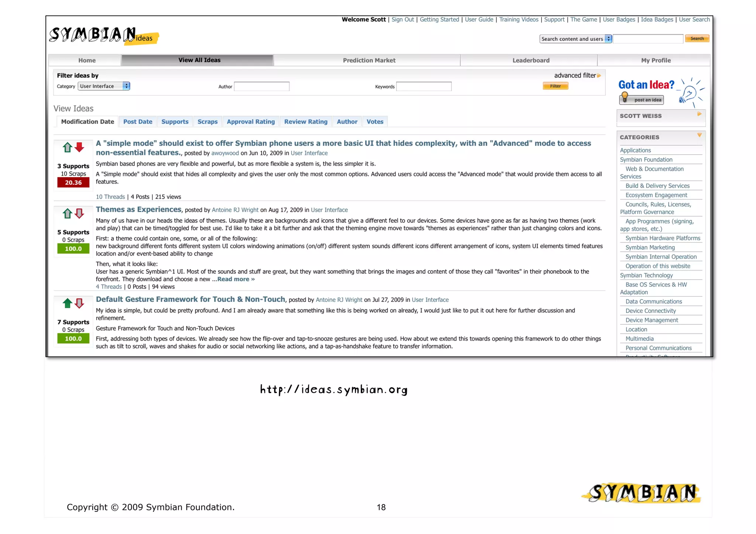Screen dimensions: 756x534
Task: Expand the Scott Weiss sidebar panel
Action: tap(699, 114)
